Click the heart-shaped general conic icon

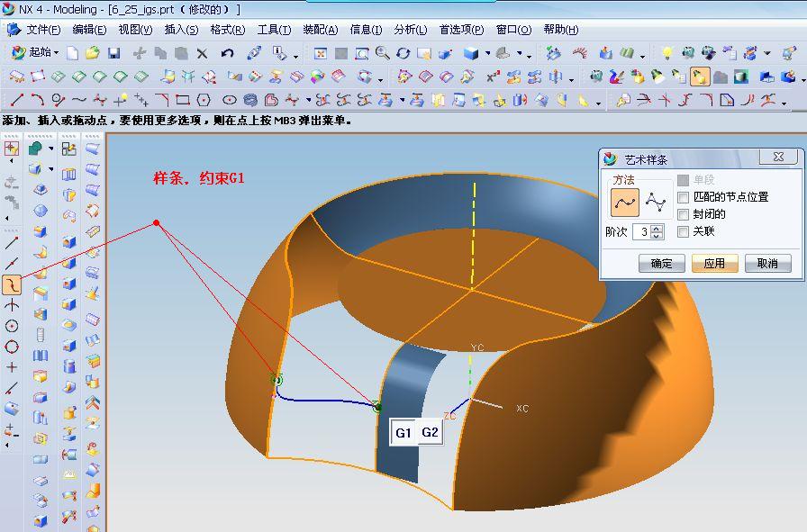tap(271, 100)
